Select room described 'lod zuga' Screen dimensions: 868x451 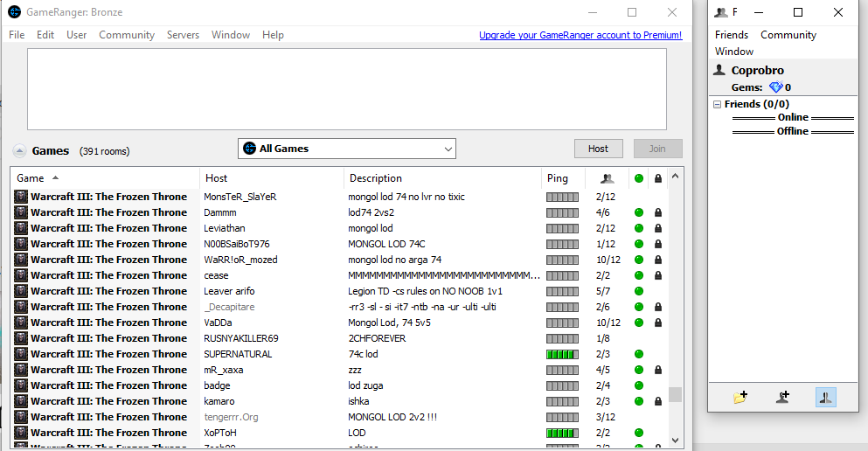340,385
